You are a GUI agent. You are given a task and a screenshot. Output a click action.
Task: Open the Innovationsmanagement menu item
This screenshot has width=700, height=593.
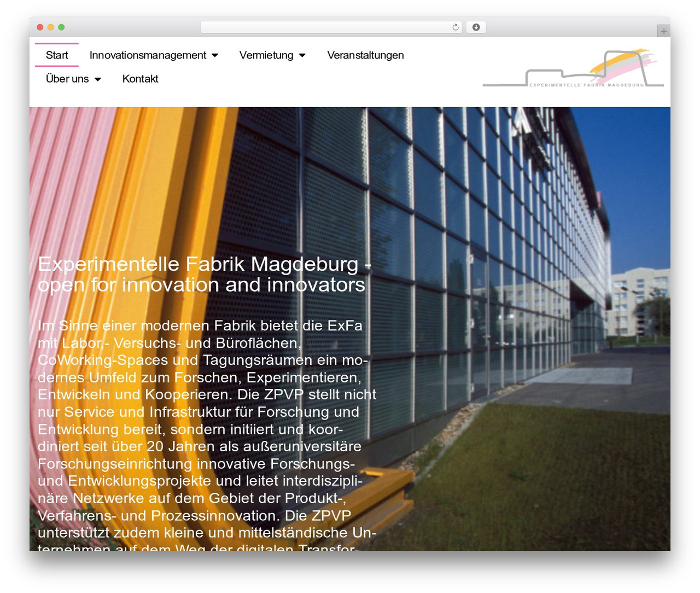(148, 55)
